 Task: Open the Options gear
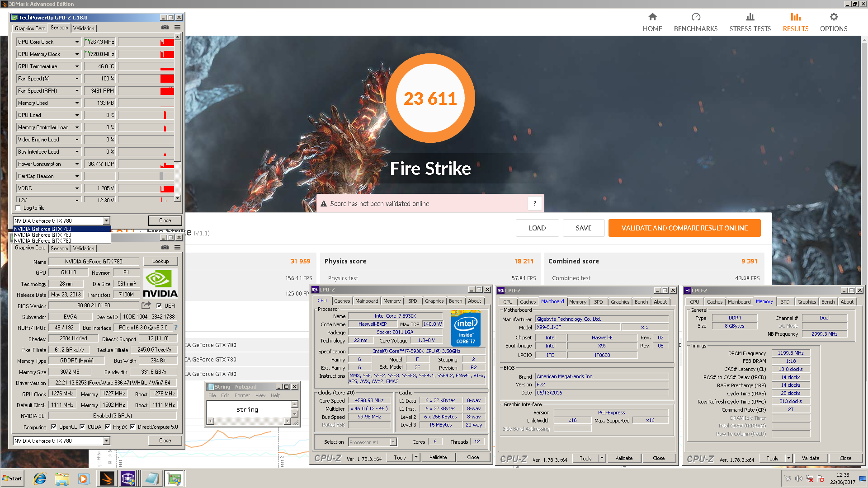coord(834,23)
